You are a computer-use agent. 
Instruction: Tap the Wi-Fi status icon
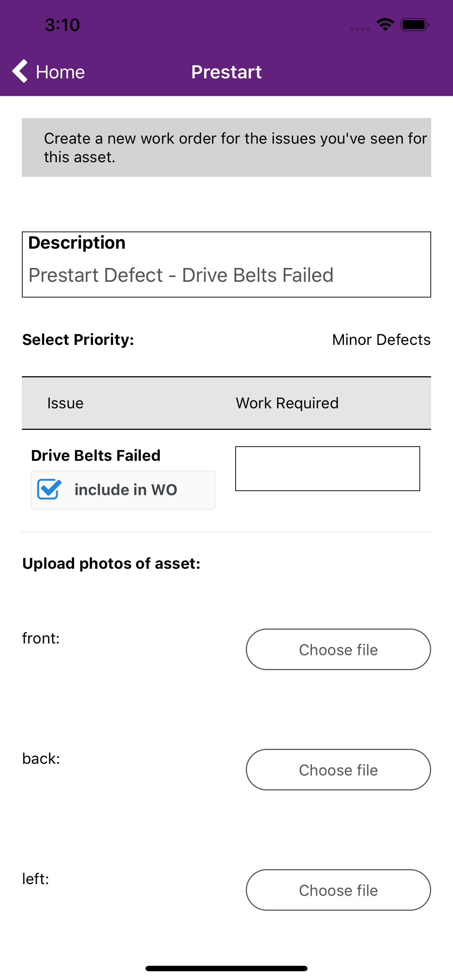385,25
